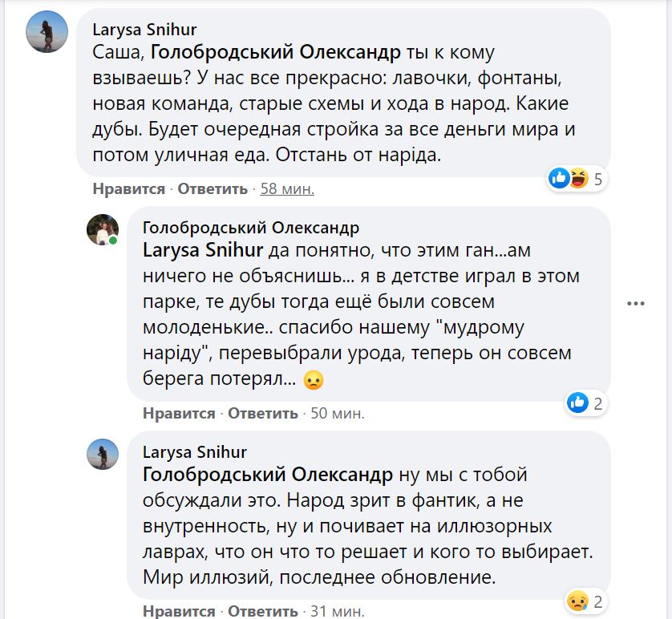
Task: Click mention Голобродський Олександр in first comment
Action: click(275, 53)
